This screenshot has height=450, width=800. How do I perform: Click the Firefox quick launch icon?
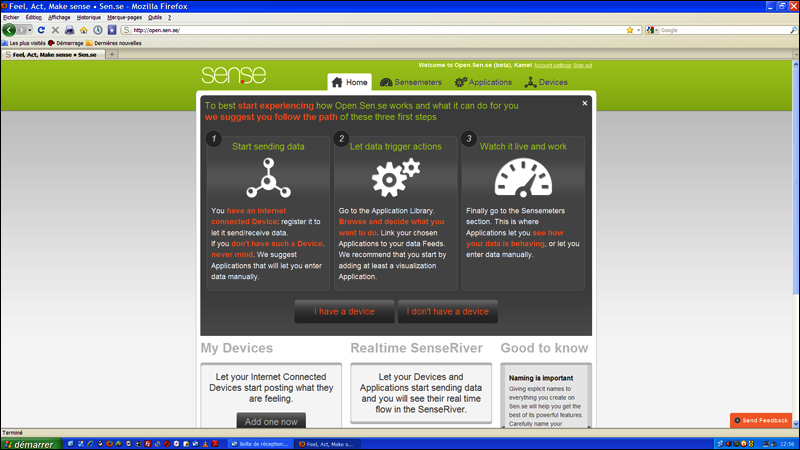click(109, 444)
